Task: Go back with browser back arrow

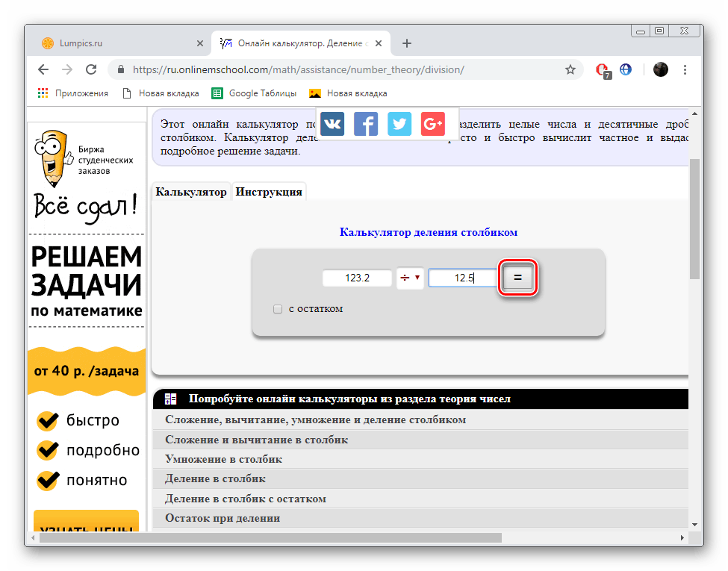Action: click(43, 69)
